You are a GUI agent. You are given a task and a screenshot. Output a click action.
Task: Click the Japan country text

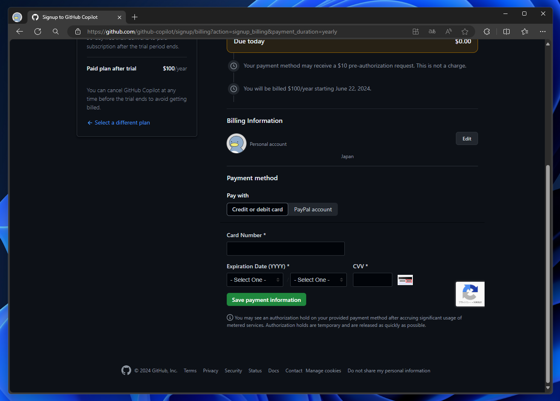click(x=347, y=156)
